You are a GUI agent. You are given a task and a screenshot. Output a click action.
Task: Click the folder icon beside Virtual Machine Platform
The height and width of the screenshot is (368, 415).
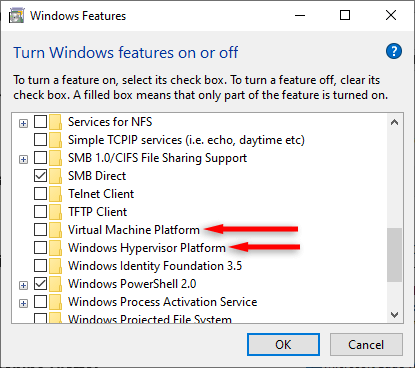coord(55,230)
